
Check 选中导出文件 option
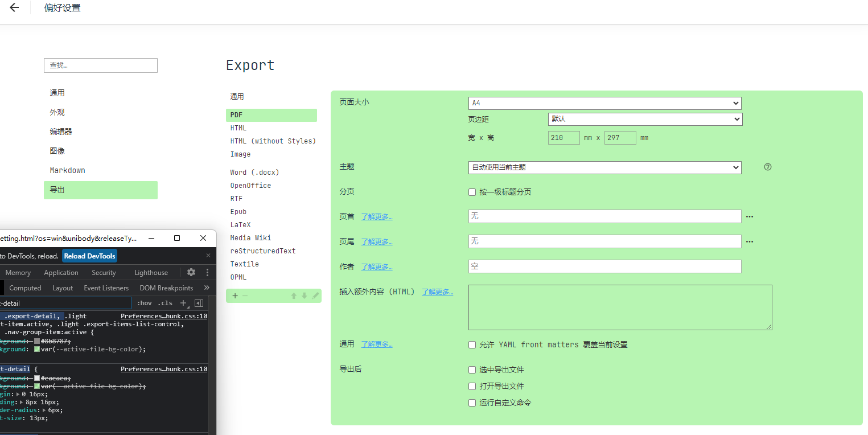point(472,370)
